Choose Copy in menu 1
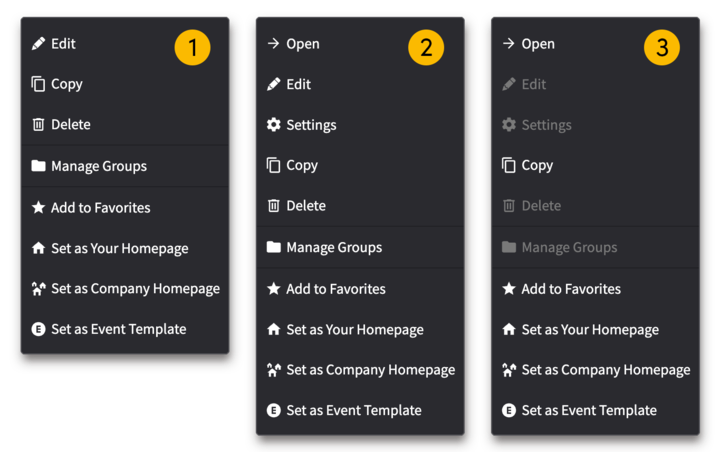720x452 pixels. pos(67,85)
